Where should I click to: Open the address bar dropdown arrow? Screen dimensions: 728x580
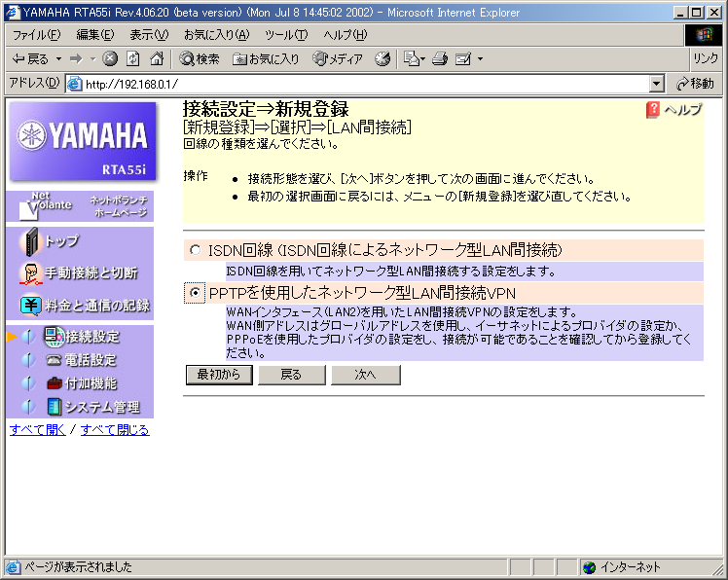point(656,85)
